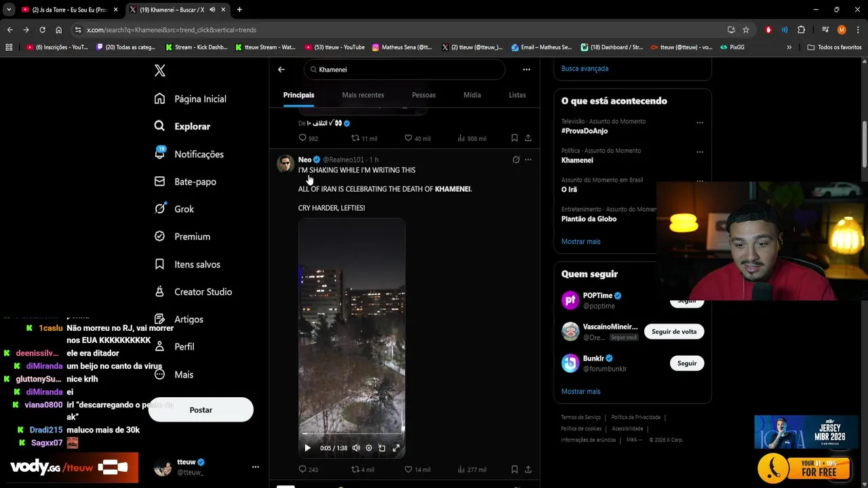Open Creator Studio
This screenshot has height=488, width=868.
coord(193,291)
